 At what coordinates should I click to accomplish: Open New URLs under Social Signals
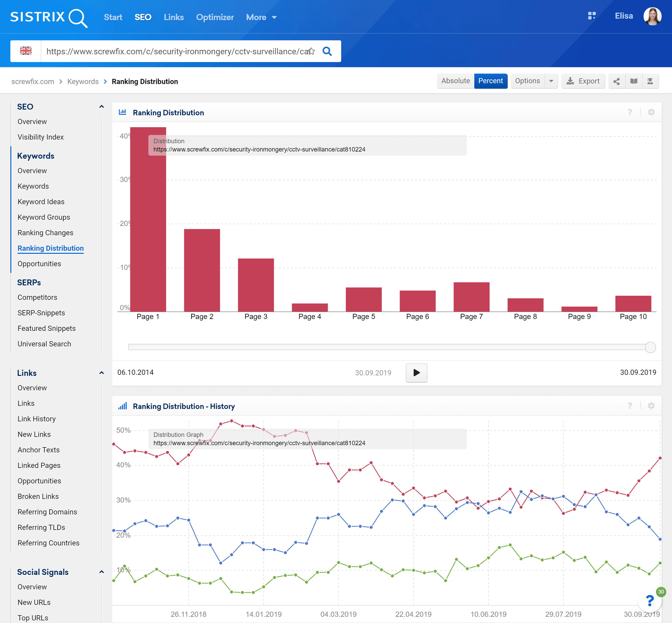[34, 602]
